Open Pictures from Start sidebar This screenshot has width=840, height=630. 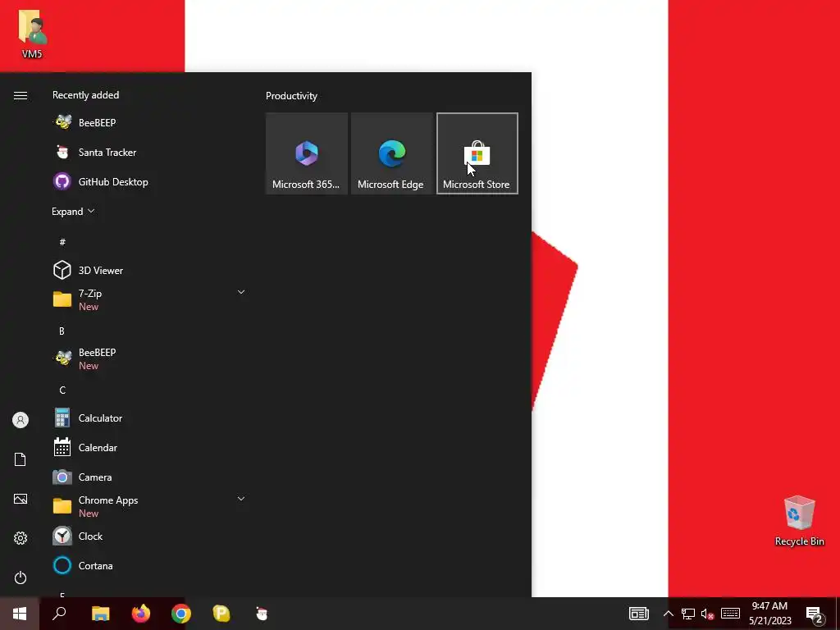(x=21, y=499)
